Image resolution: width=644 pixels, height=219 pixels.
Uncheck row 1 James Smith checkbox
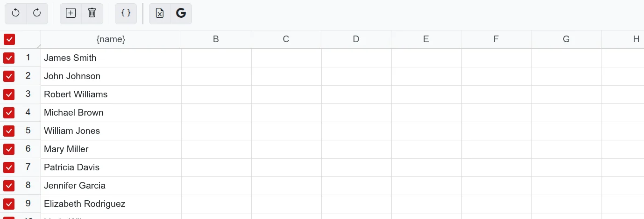click(x=9, y=58)
